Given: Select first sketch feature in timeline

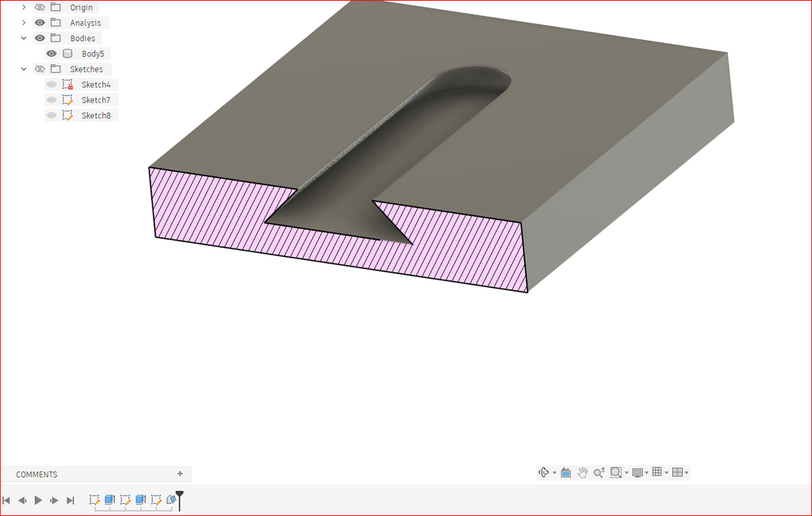Looking at the screenshot, I should pos(94,500).
